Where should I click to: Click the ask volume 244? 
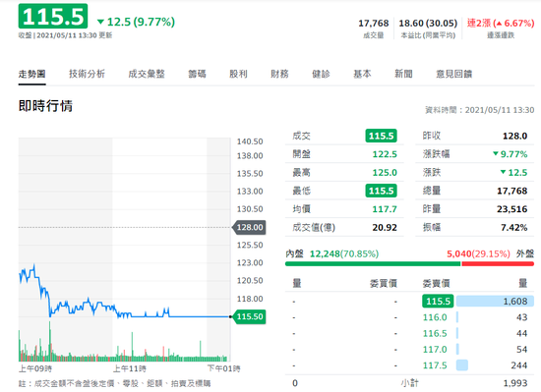519,365
